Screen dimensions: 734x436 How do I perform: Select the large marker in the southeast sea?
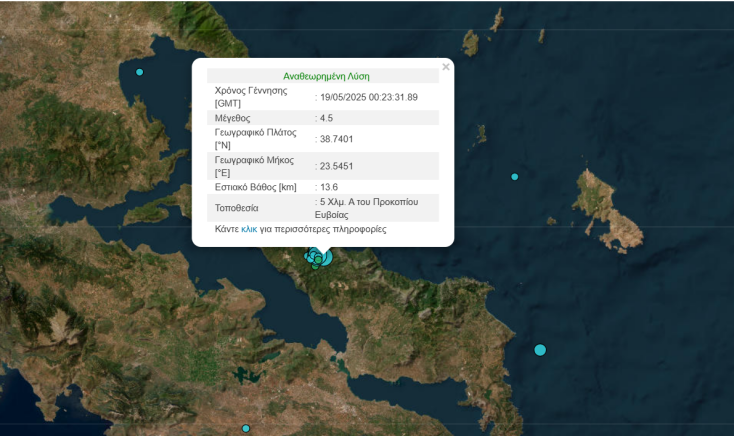(x=540, y=350)
